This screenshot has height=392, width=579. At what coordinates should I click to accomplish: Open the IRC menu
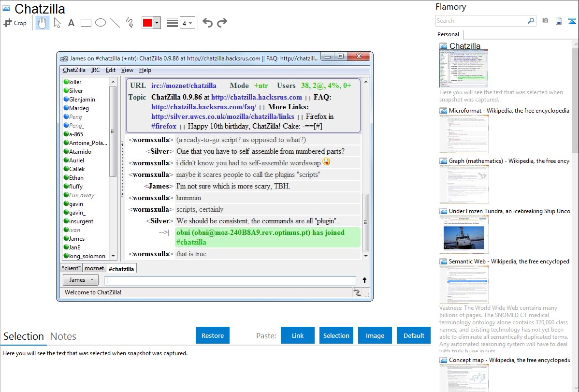pos(95,70)
